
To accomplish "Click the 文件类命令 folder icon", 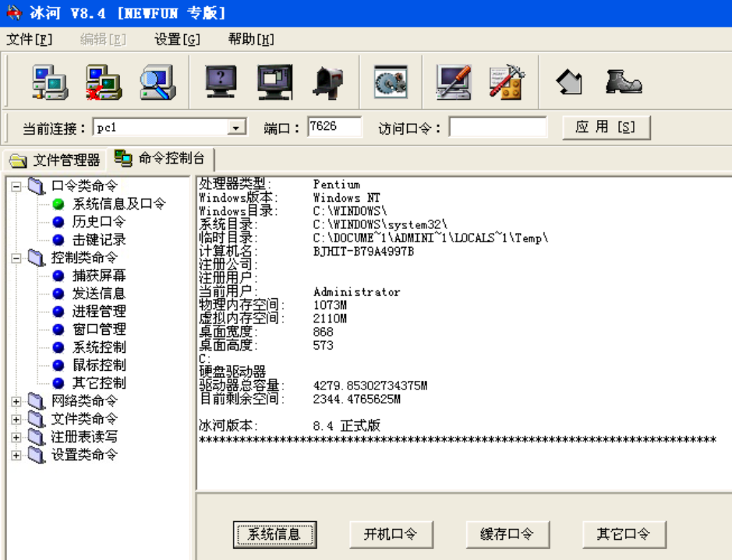I will click(37, 419).
